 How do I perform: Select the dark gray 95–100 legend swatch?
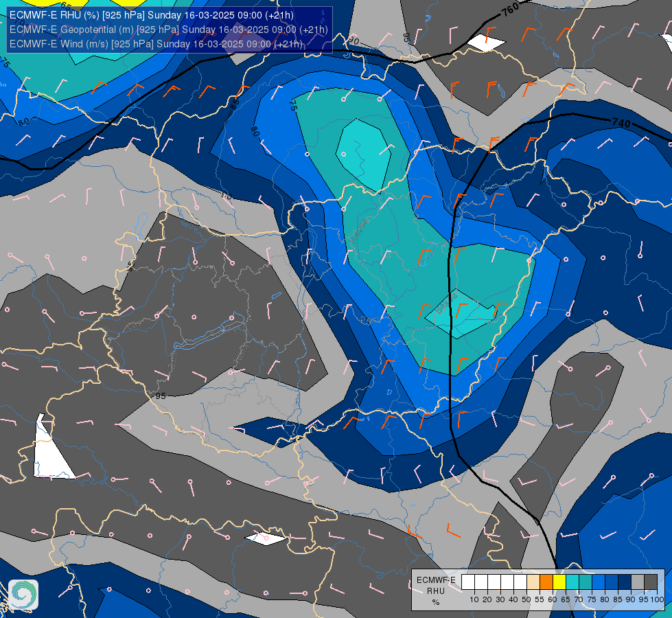click(x=651, y=582)
